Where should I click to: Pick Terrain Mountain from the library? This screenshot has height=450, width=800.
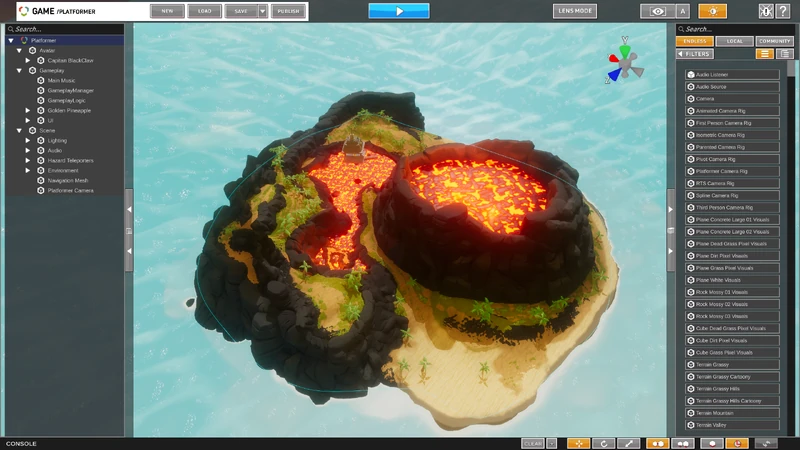pos(732,413)
